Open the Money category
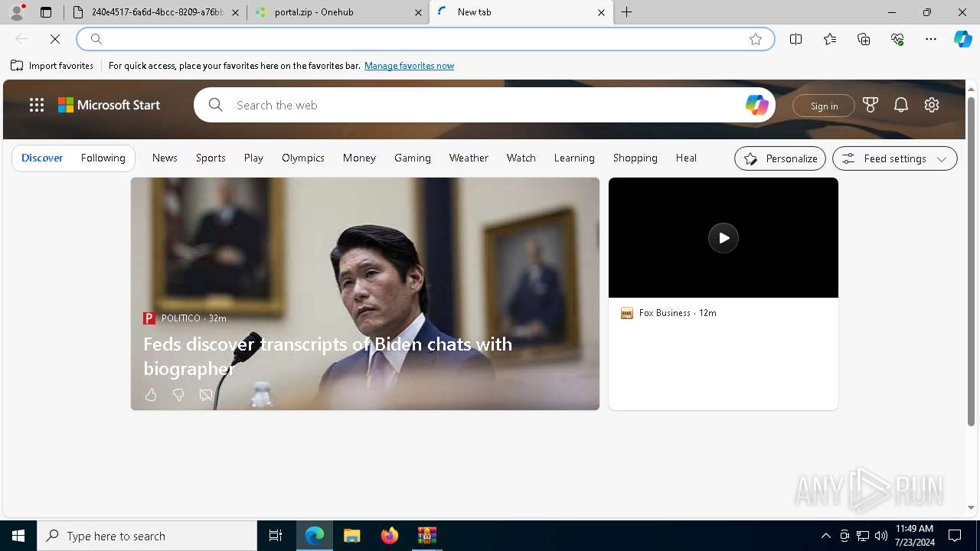Viewport: 980px width, 551px height. coord(359,158)
